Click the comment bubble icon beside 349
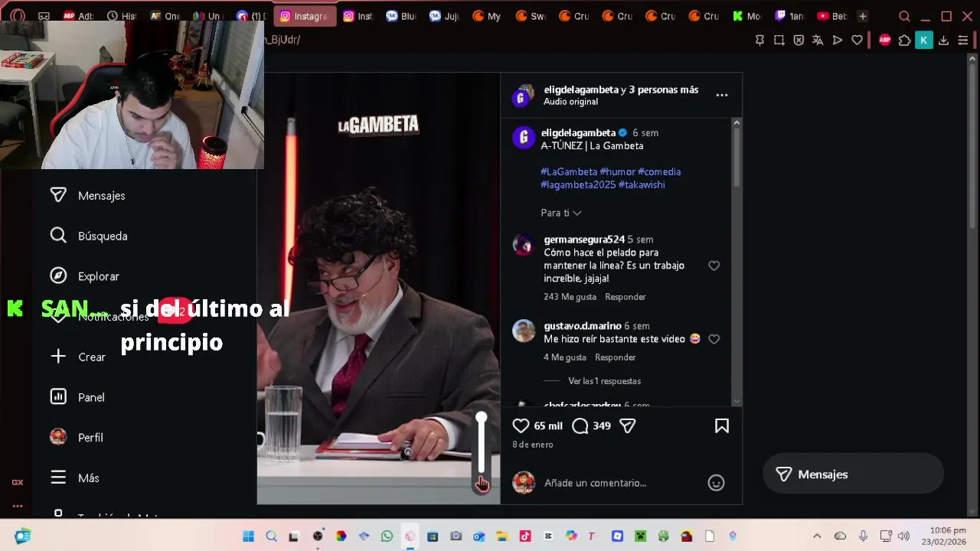980x551 pixels. [x=580, y=425]
